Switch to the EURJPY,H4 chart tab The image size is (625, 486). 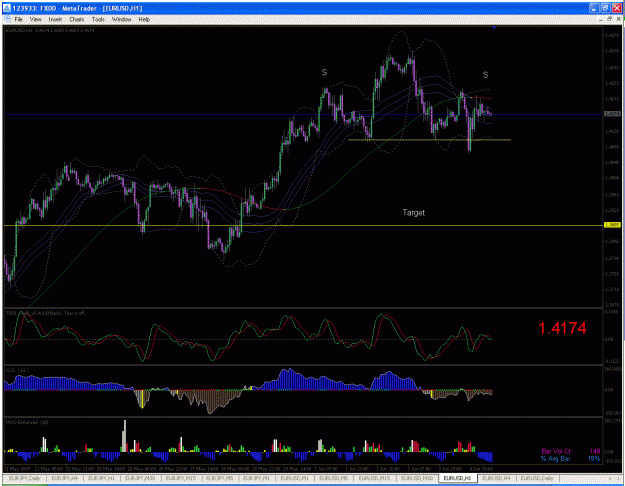65,478
